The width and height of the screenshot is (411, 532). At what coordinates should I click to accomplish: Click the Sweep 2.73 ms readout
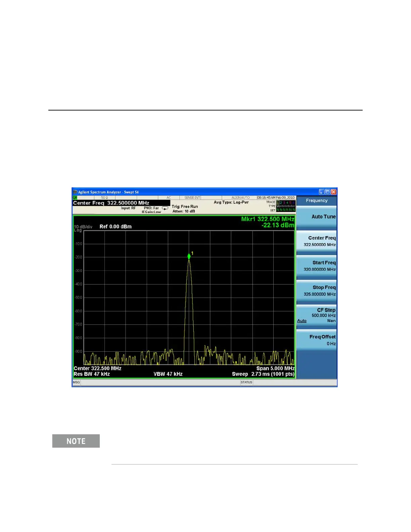click(x=263, y=374)
